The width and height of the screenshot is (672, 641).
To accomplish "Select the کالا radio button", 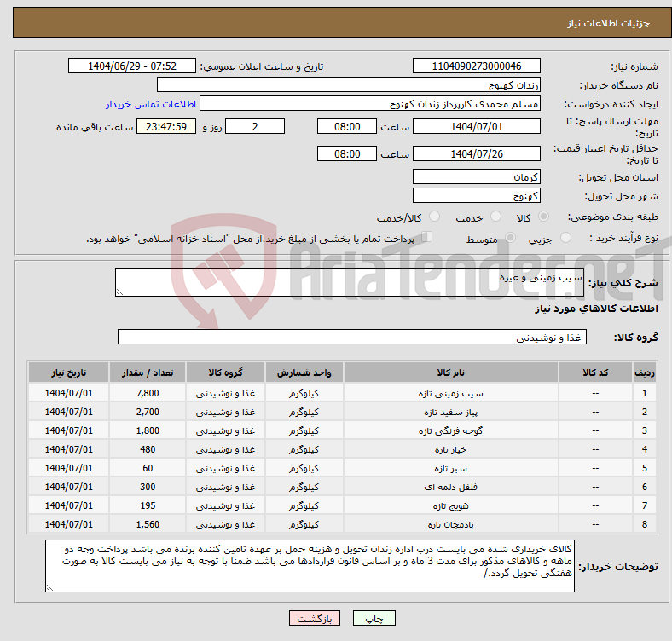I will pos(543,217).
